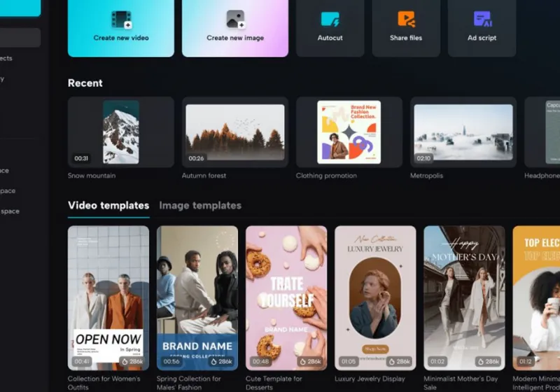The width and height of the screenshot is (560, 392).
Task: Click the Create new image card
Action: pos(235,28)
